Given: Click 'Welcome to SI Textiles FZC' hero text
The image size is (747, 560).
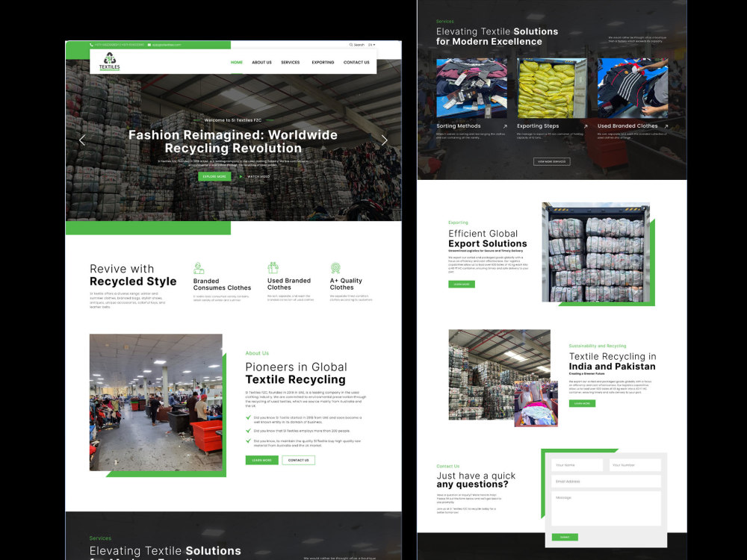Looking at the screenshot, I should click(232, 120).
